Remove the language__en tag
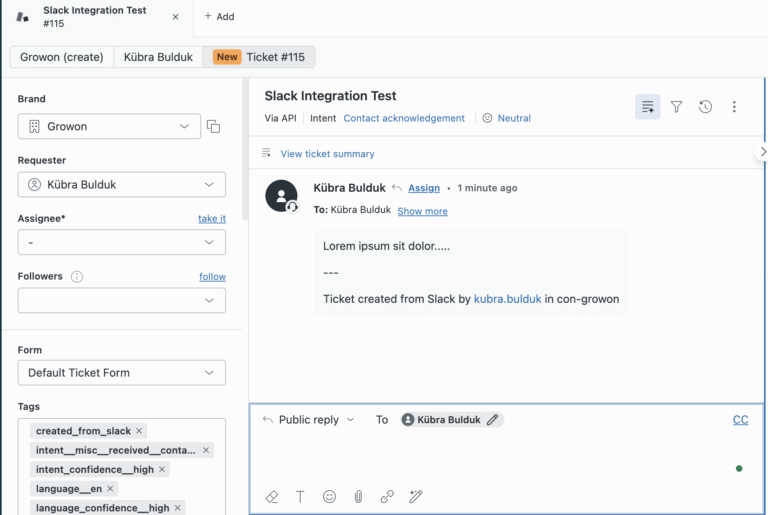 pos(110,489)
